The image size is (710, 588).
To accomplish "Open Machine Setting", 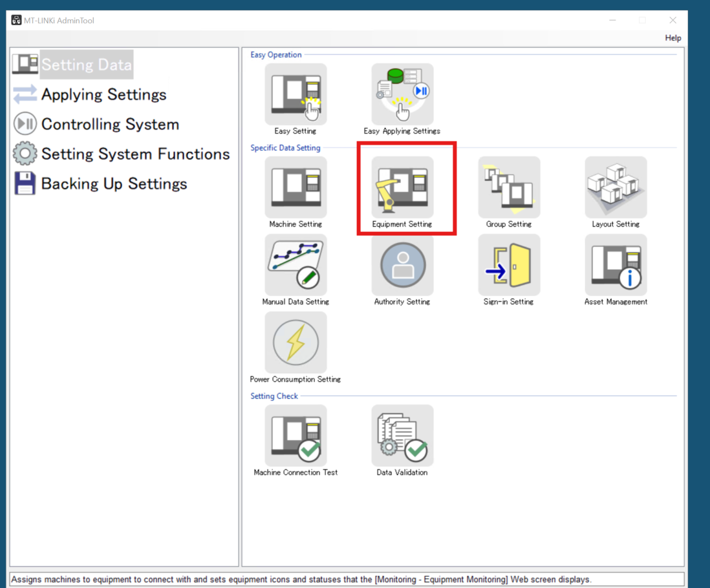I will [x=296, y=187].
